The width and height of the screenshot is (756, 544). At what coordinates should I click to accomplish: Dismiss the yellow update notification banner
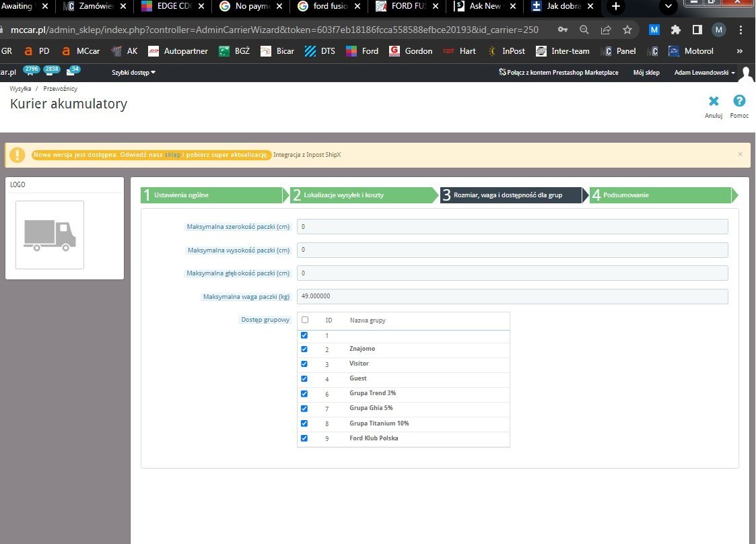(x=740, y=154)
